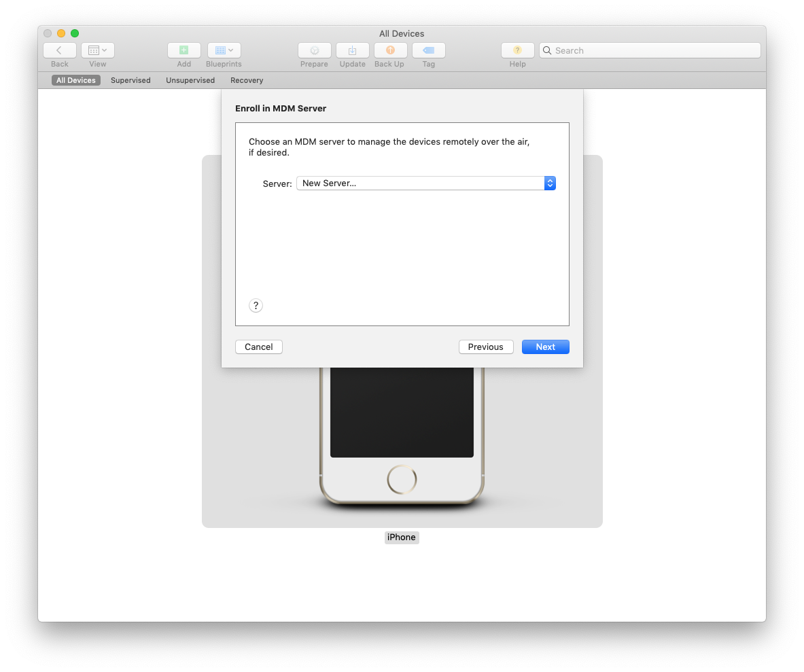The image size is (804, 672).
Task: Cancel the MDM enrollment dialog
Action: (259, 347)
